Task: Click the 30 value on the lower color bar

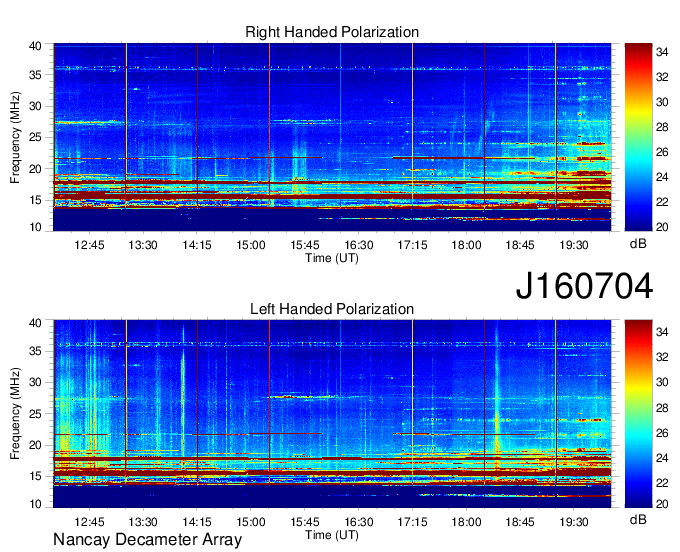Action: (662, 382)
